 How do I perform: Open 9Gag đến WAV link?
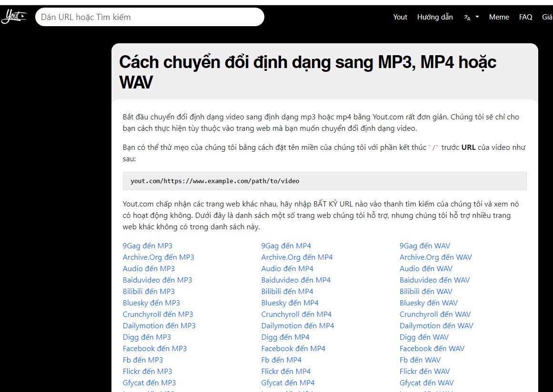pos(425,246)
